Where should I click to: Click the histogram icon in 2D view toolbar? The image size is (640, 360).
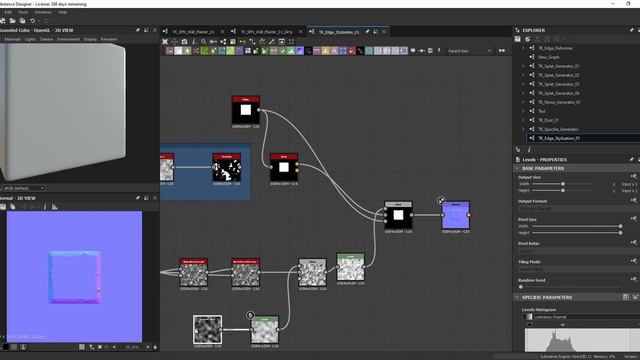54,207
